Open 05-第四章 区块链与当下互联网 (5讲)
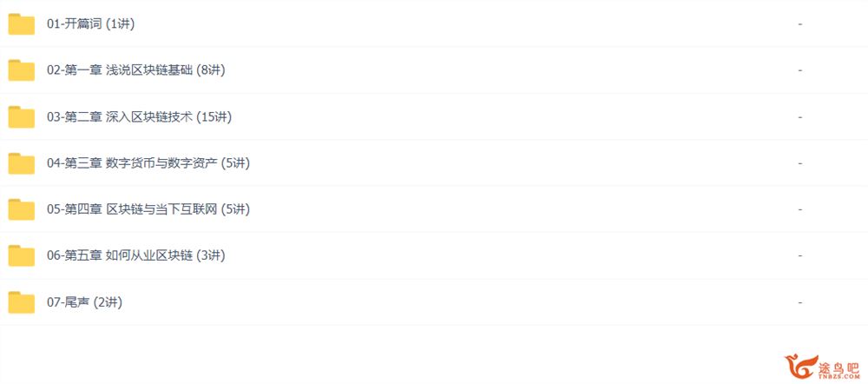The height and width of the screenshot is (384, 868). 148,210
